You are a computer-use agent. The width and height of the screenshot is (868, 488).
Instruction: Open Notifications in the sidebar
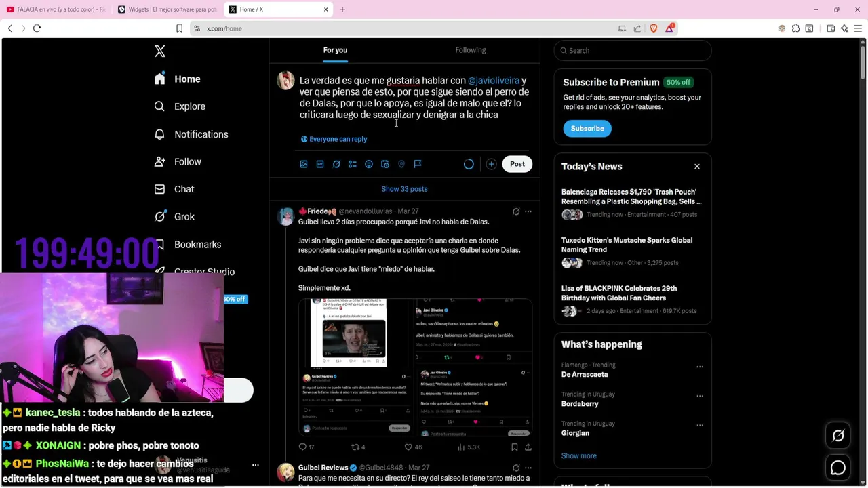tap(192, 134)
